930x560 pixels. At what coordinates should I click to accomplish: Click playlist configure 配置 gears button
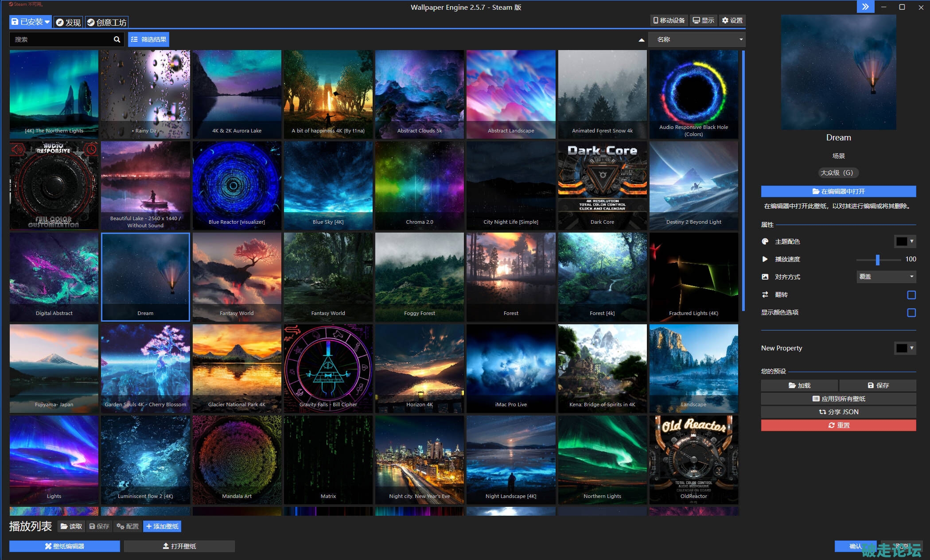(x=128, y=526)
